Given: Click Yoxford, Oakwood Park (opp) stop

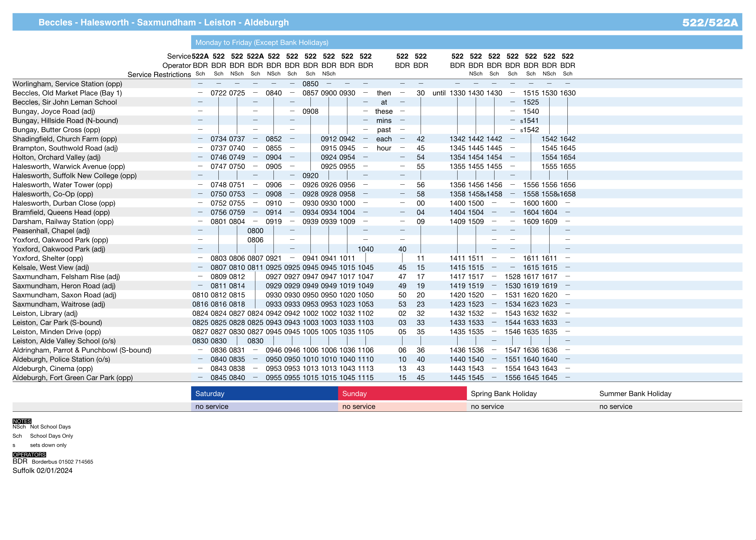Looking at the screenshot, I should click(x=60, y=240).
